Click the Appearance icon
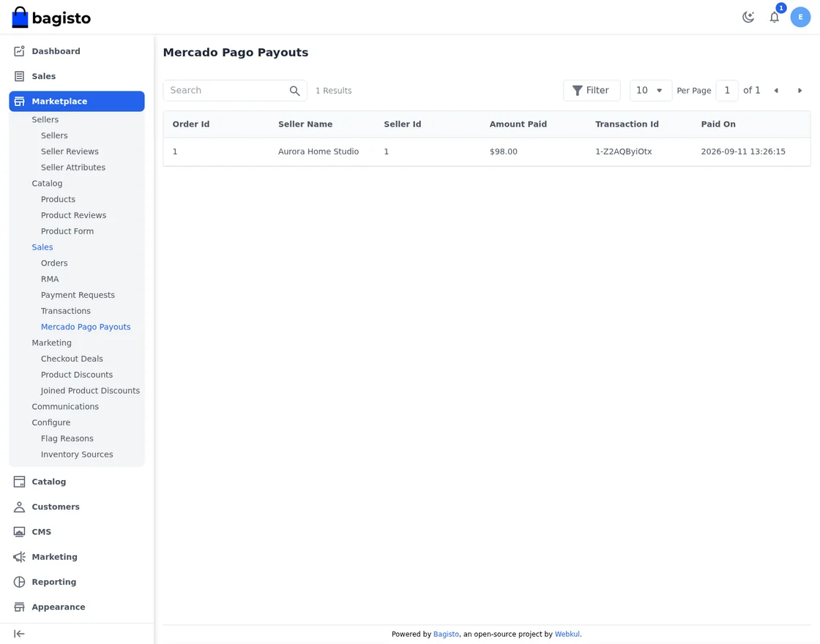This screenshot has width=820, height=644. [19, 607]
